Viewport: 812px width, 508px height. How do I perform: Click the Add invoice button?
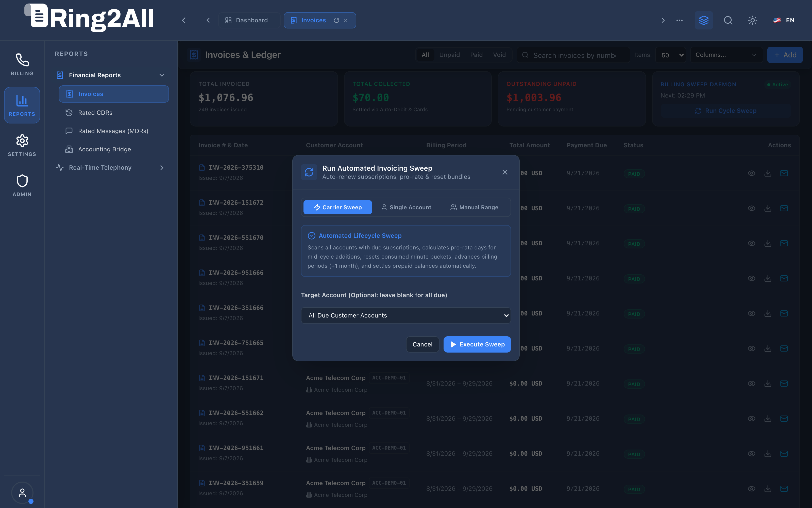tap(785, 55)
